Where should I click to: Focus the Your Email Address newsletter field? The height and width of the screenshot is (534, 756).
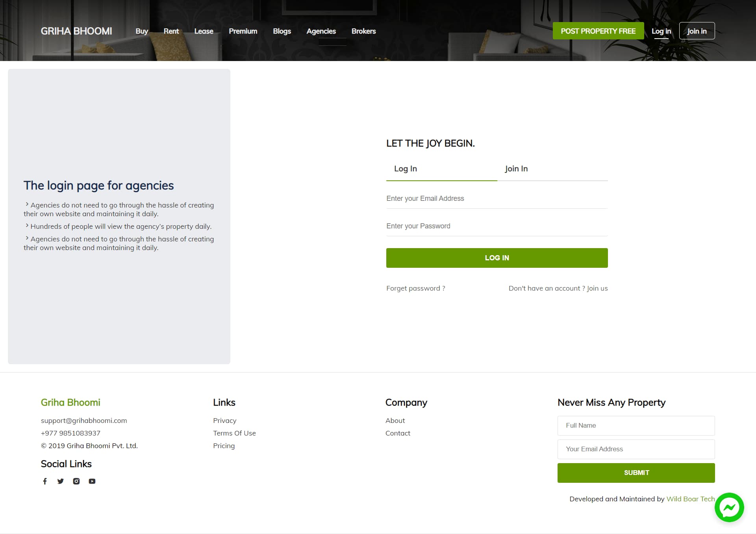coord(636,449)
